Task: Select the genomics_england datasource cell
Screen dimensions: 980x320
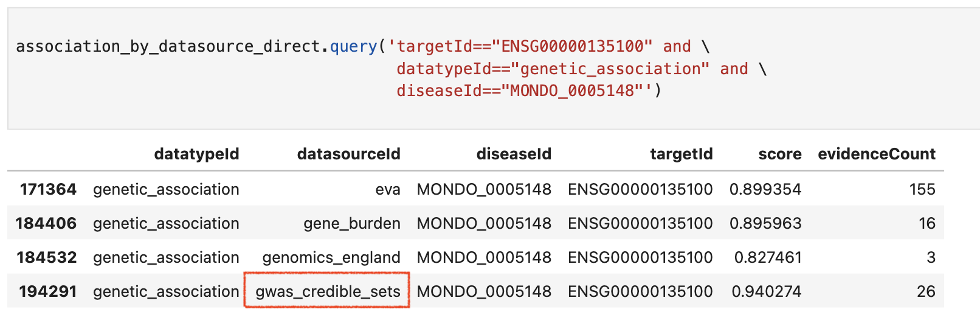Action: click(331, 257)
